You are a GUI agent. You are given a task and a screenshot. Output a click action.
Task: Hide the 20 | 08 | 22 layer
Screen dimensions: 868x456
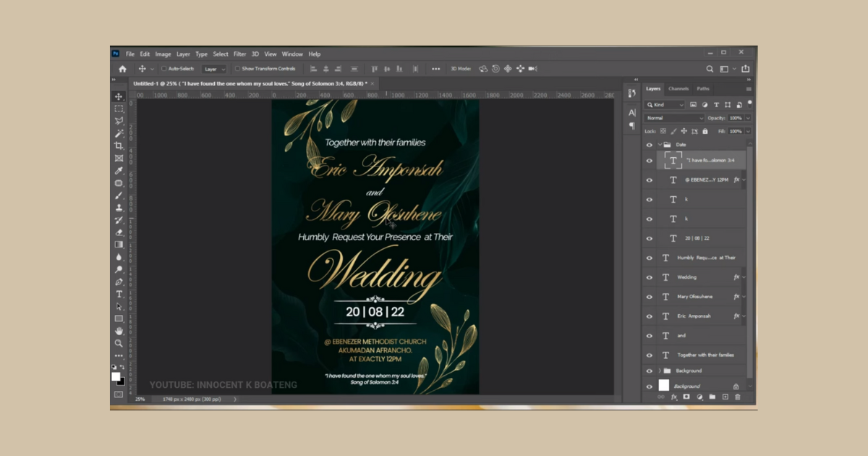click(x=649, y=238)
